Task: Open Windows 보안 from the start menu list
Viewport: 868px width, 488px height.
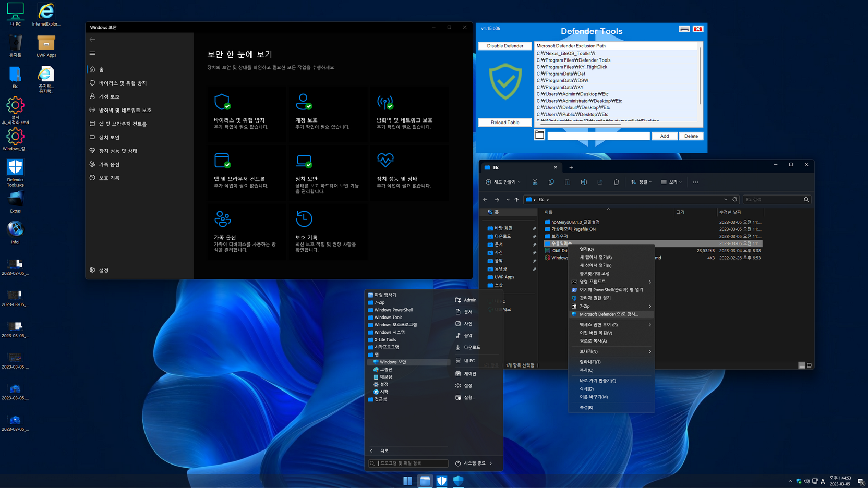Action: click(408, 362)
